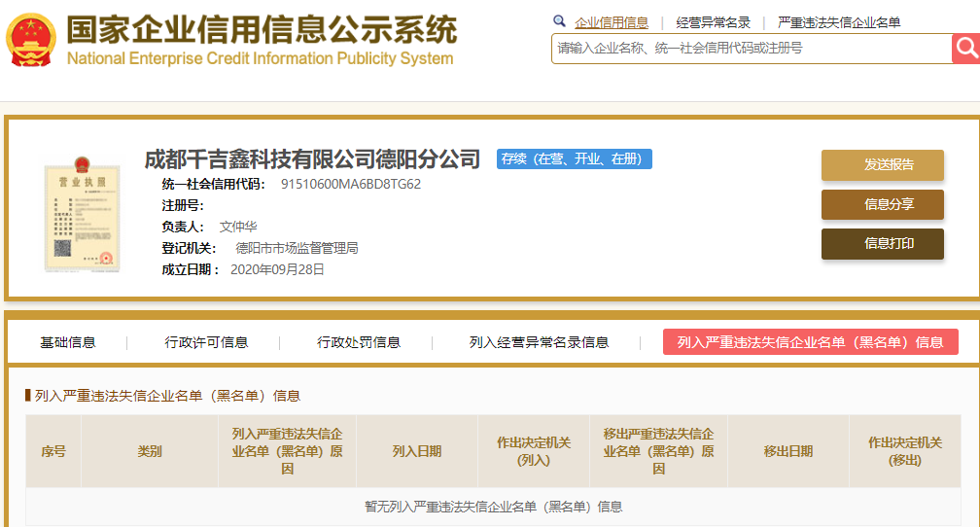The width and height of the screenshot is (980, 527).
Task: Focus the enterprise name search field
Action: 752,49
